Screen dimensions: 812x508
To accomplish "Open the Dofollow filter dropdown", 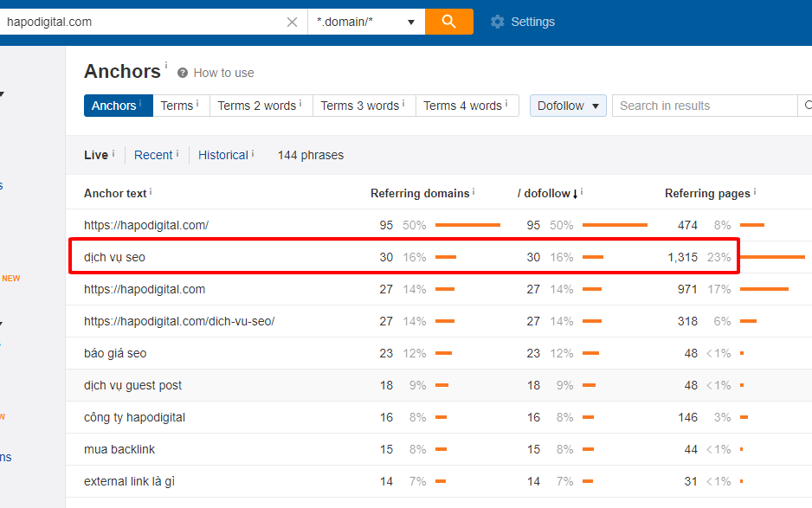I will [568, 106].
